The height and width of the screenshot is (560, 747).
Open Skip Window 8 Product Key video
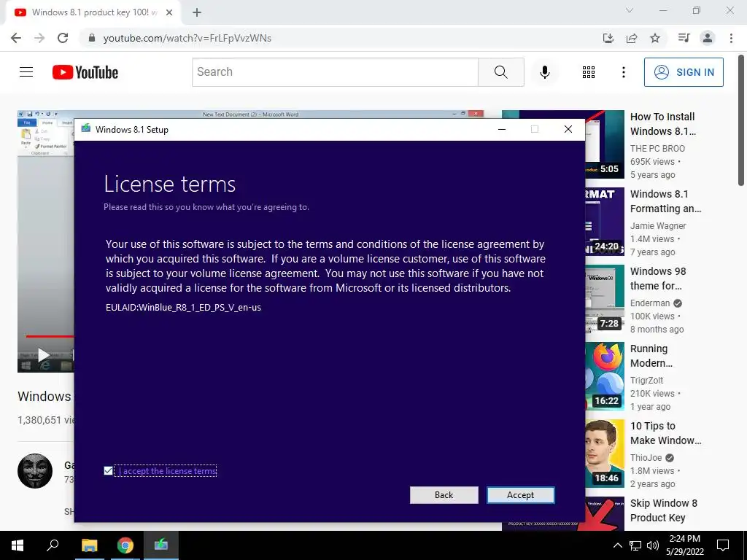click(x=664, y=510)
